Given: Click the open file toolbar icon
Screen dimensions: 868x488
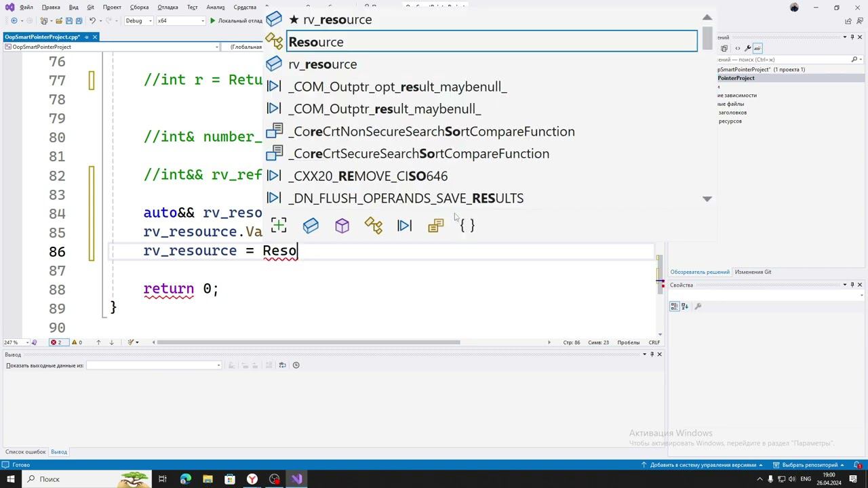Looking at the screenshot, I should tap(59, 21).
